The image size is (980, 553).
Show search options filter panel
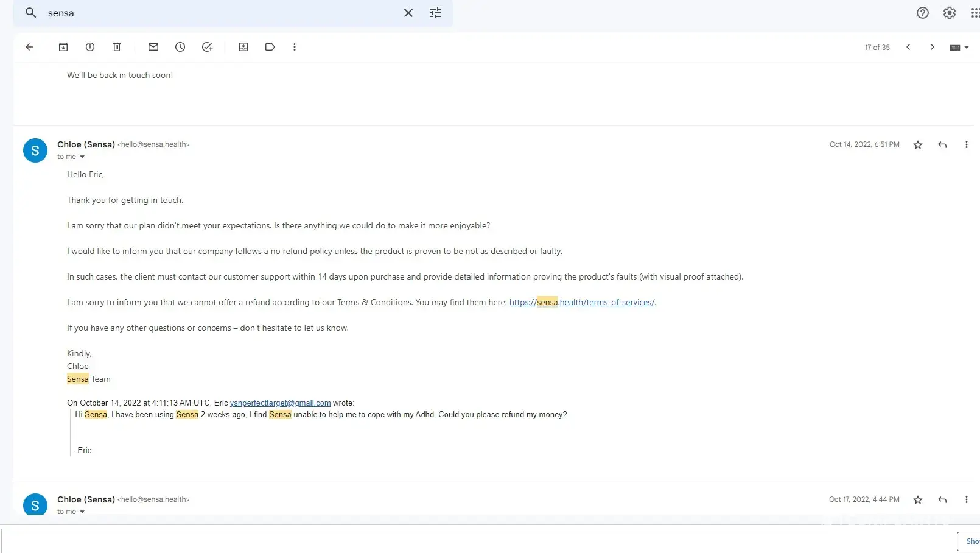(x=435, y=13)
